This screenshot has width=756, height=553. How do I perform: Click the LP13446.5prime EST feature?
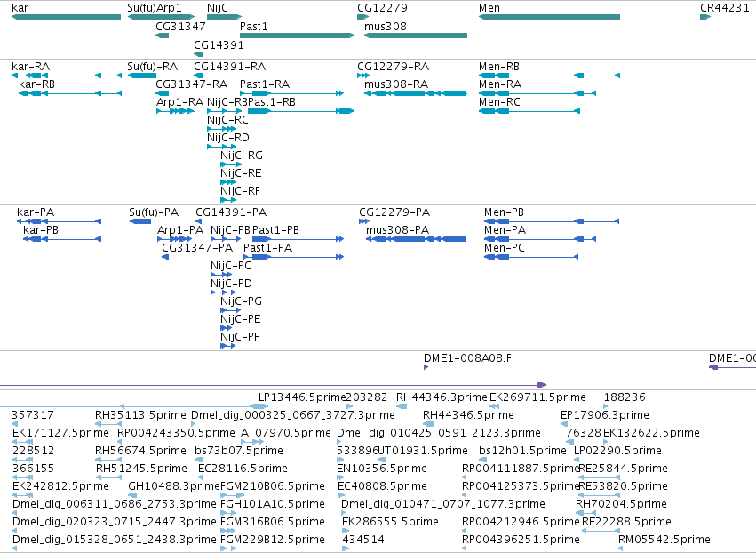click(x=259, y=406)
